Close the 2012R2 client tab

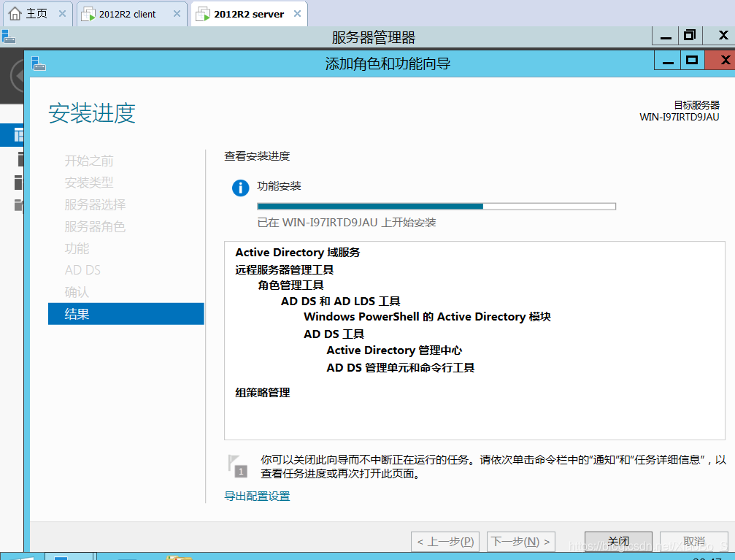(177, 14)
